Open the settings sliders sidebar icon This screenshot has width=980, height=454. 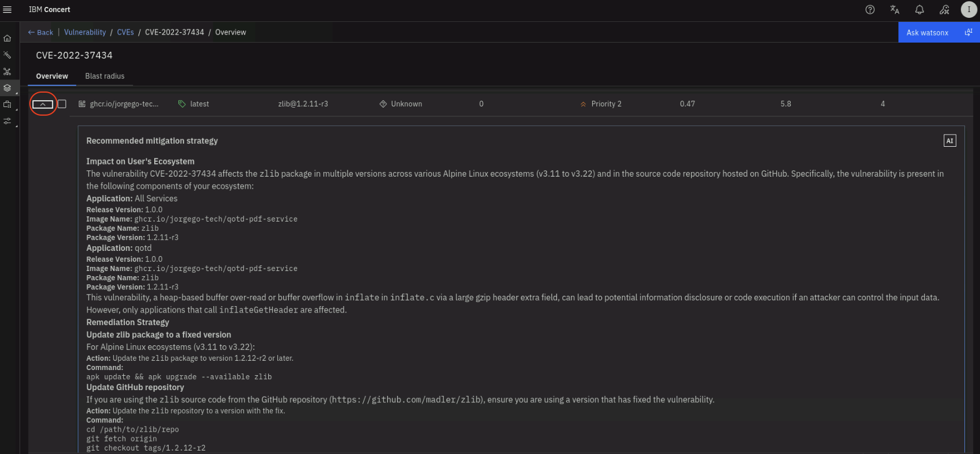click(7, 121)
